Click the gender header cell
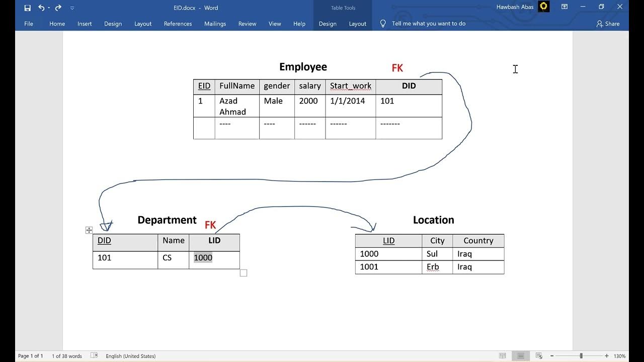Screen dimensions: 644x362 (277, 86)
